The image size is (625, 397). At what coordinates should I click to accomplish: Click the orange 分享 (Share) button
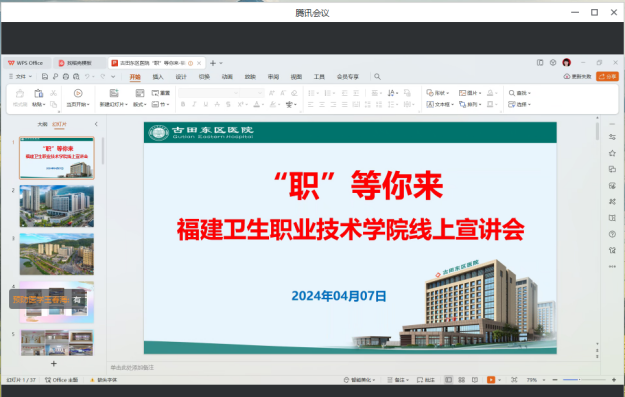click(x=607, y=77)
